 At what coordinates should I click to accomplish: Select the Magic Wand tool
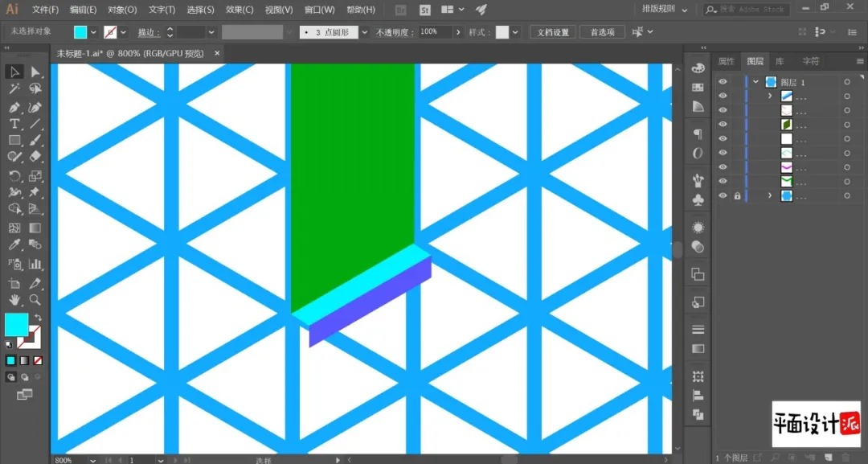[x=14, y=88]
